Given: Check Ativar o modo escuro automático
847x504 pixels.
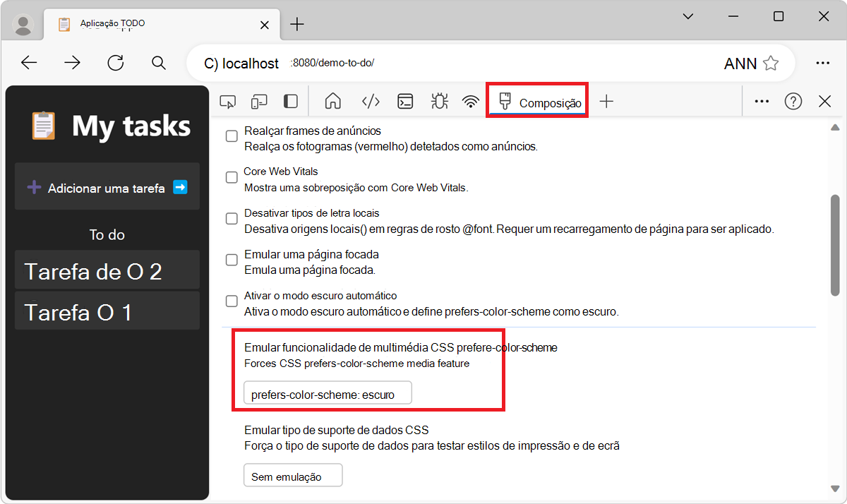Looking at the screenshot, I should [231, 301].
